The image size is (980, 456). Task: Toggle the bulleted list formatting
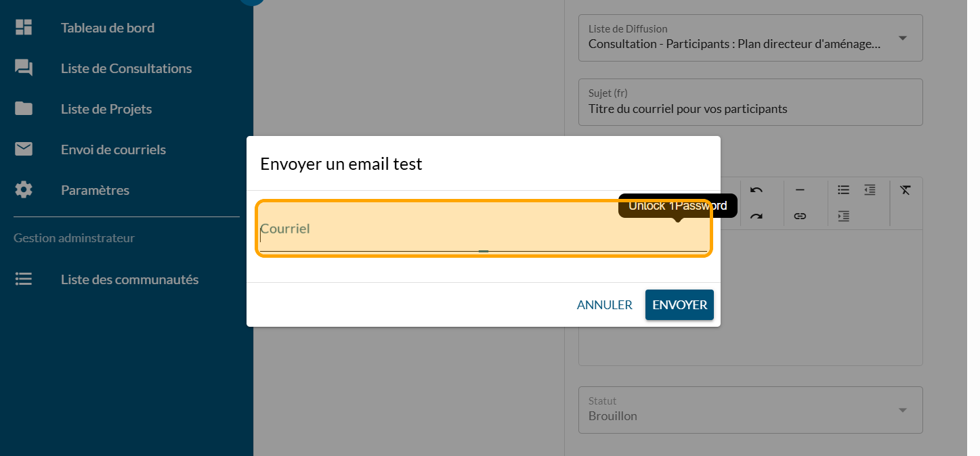(843, 190)
